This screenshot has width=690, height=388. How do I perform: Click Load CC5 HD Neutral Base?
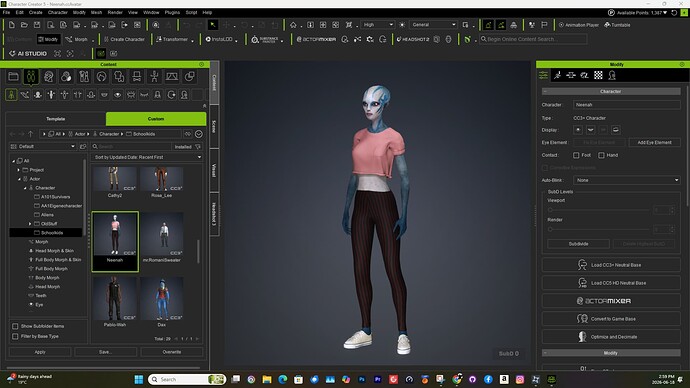(611, 283)
